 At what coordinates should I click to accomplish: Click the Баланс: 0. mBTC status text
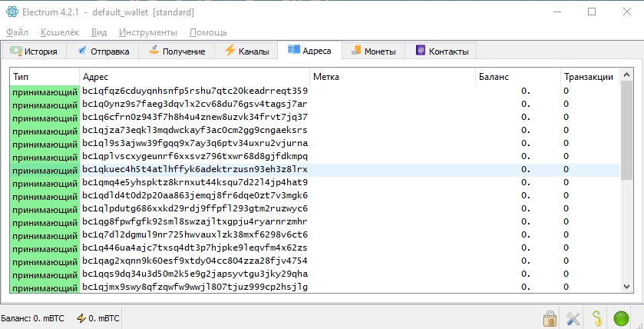coord(32,318)
